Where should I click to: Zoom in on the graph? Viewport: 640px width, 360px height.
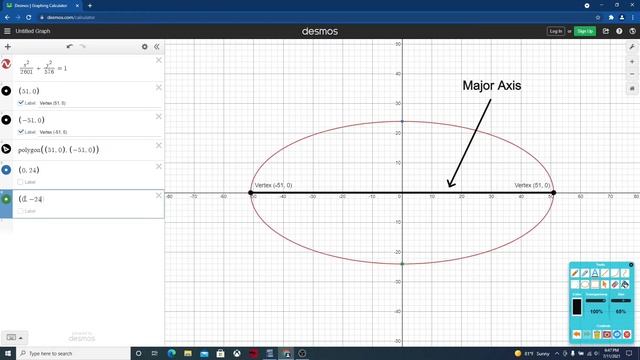point(632,62)
